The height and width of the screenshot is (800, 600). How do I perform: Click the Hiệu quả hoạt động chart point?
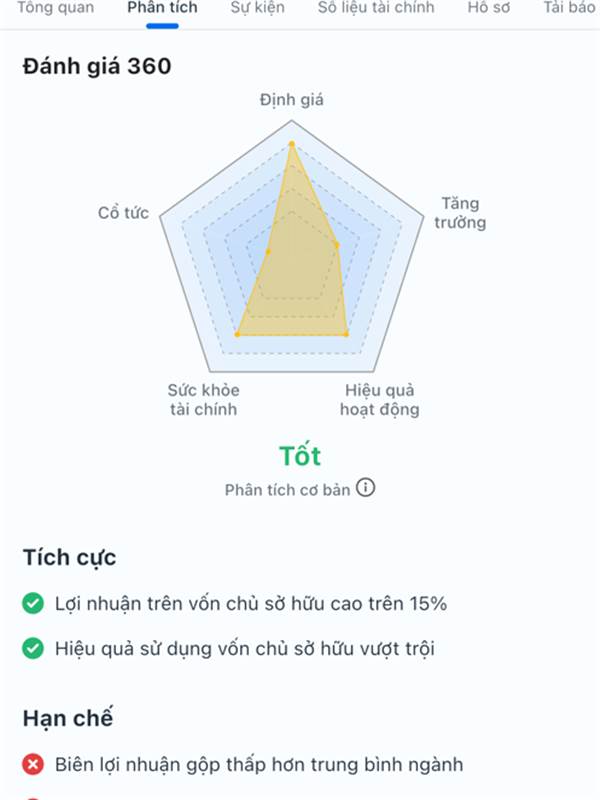pos(346,334)
